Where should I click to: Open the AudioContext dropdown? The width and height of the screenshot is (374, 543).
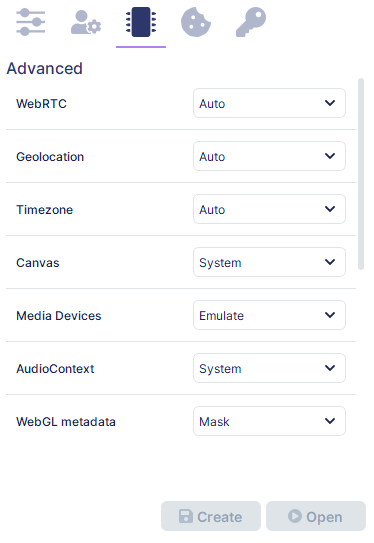(x=269, y=368)
